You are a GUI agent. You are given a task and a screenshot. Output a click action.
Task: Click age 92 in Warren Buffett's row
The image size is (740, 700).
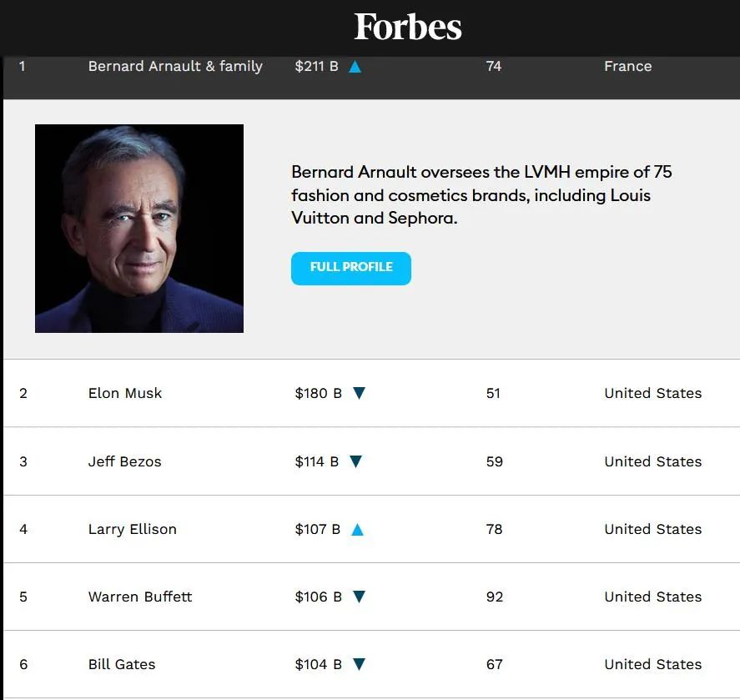(x=495, y=597)
